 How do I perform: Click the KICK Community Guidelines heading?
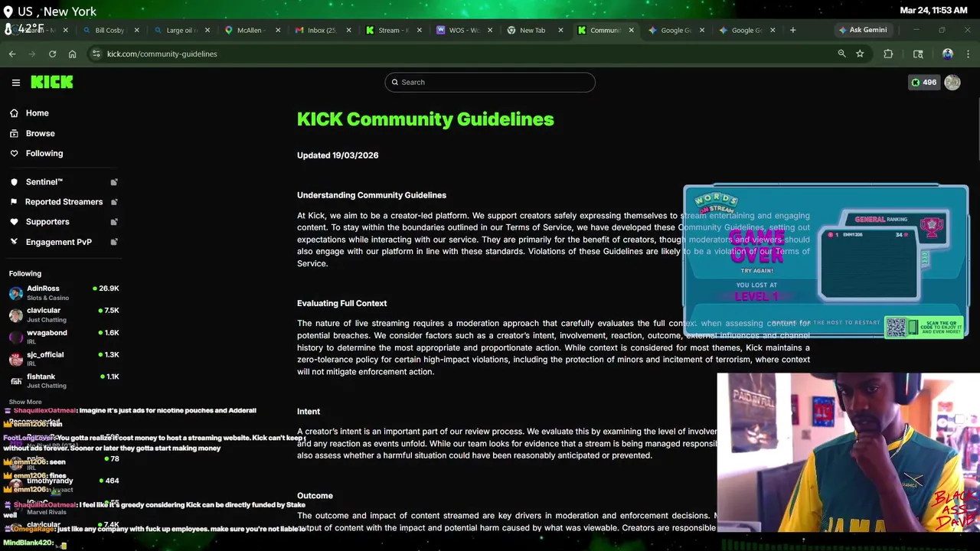click(x=425, y=119)
